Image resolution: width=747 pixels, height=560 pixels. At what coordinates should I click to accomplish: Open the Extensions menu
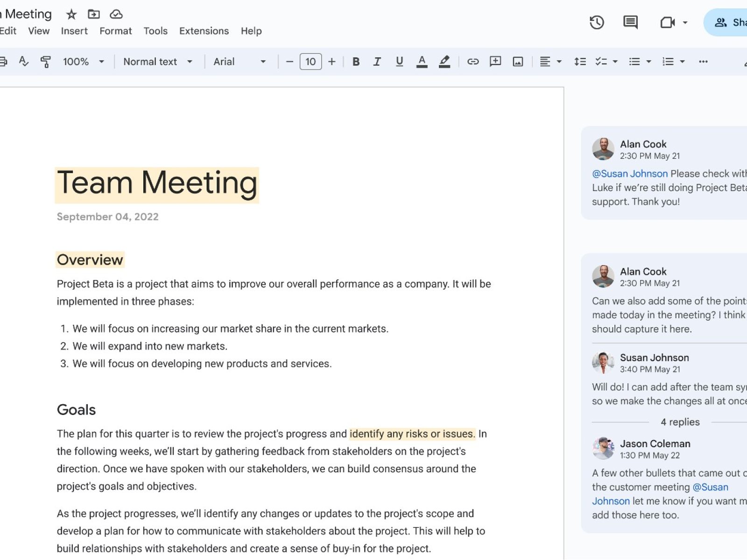[x=204, y=31]
